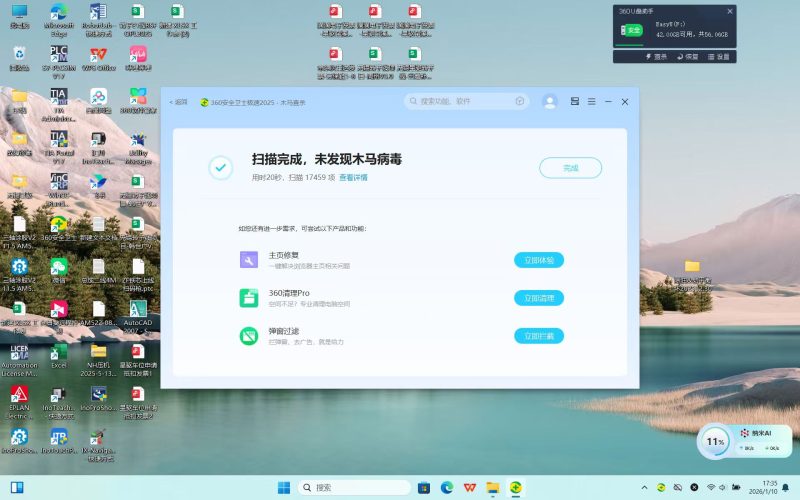This screenshot has width=800, height=500.
Task: Expand the system tray hidden icons chevron
Action: [x=645, y=487]
